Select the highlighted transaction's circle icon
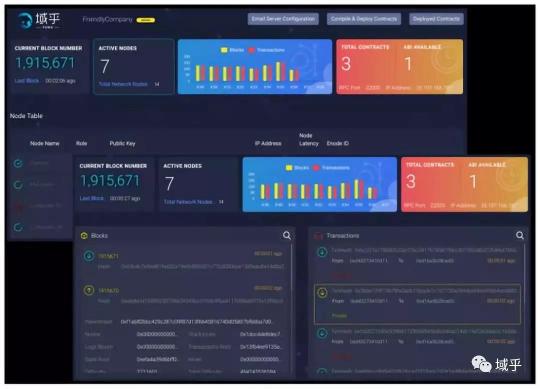Viewport: 540px width, 389px height. (x=322, y=293)
